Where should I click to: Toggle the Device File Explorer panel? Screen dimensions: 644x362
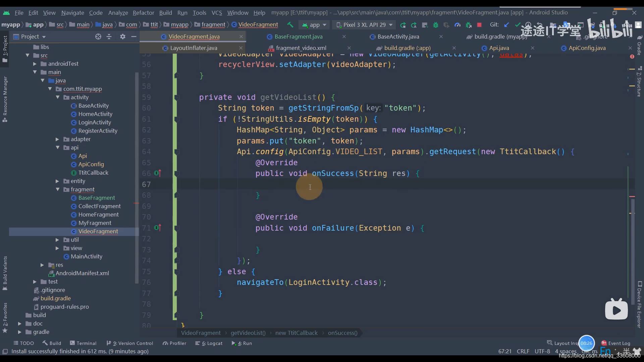639,304
